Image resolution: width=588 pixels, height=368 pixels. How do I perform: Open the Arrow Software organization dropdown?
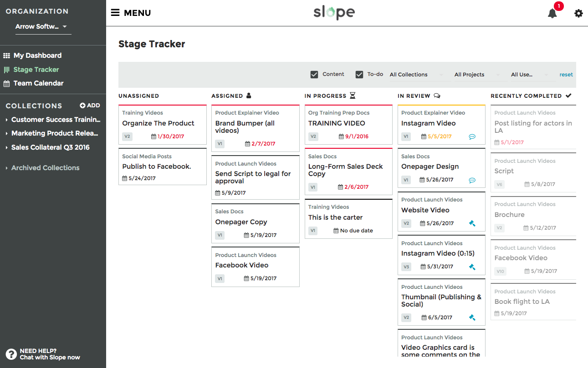pos(41,26)
